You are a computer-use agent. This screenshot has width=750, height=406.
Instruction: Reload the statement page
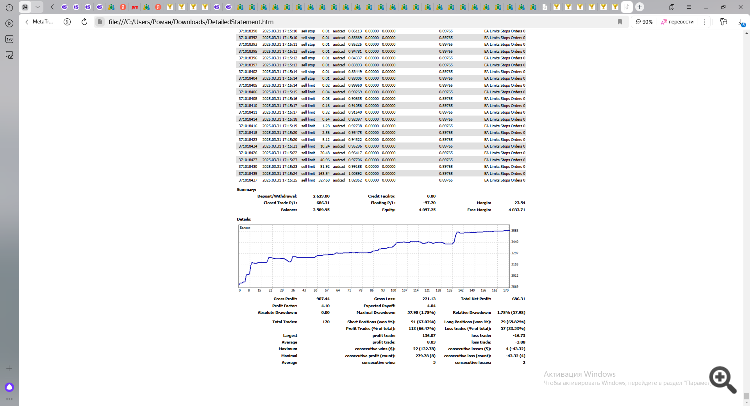[x=84, y=22]
